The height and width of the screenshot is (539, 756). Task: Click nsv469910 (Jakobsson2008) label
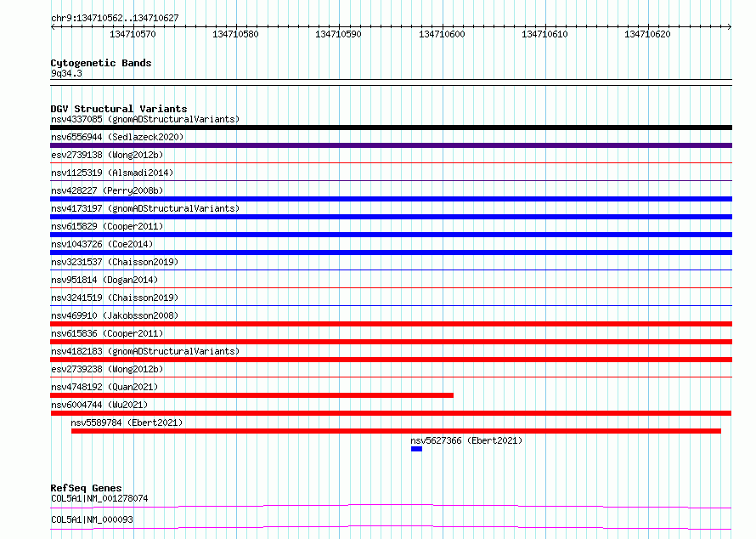pyautogui.click(x=115, y=315)
